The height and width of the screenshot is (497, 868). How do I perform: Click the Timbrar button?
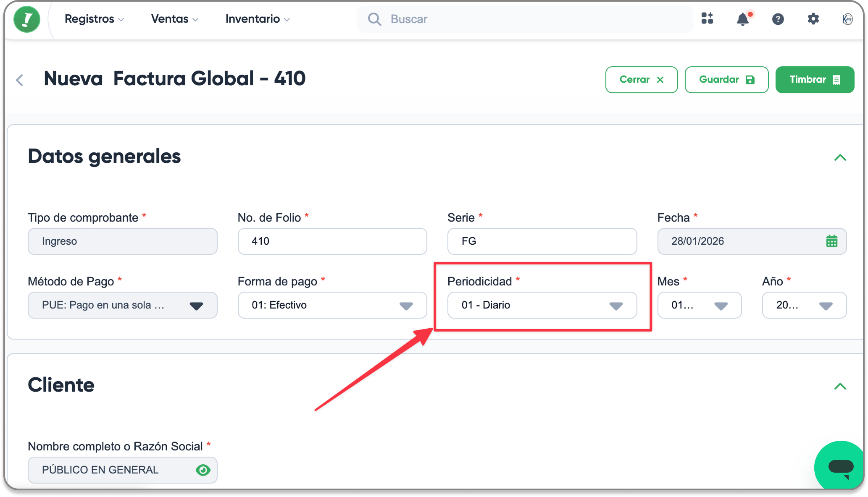pyautogui.click(x=815, y=80)
